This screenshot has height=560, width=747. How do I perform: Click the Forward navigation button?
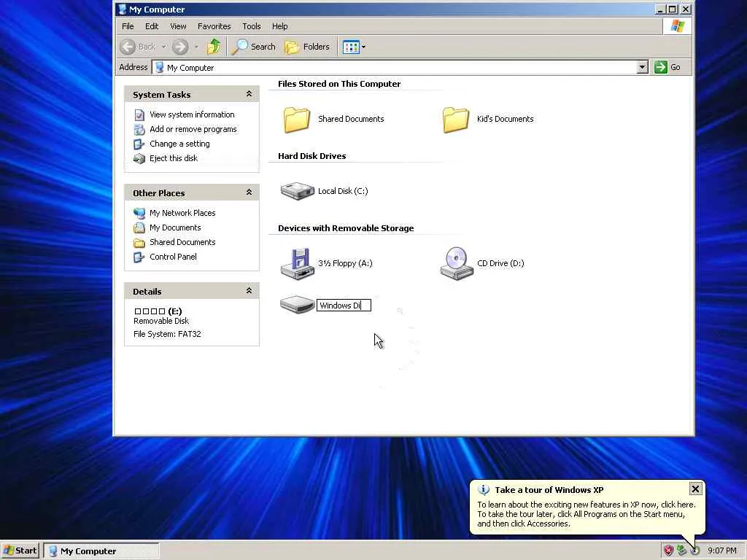[180, 47]
